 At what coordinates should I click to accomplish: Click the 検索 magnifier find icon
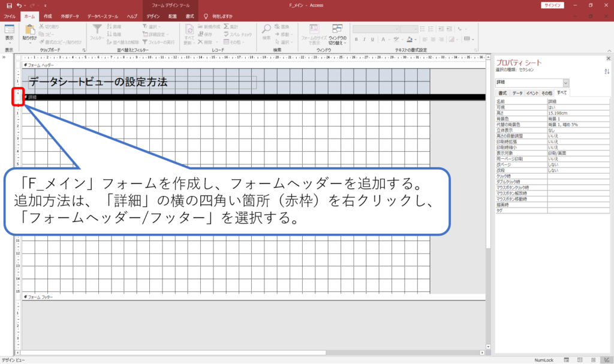pyautogui.click(x=266, y=29)
